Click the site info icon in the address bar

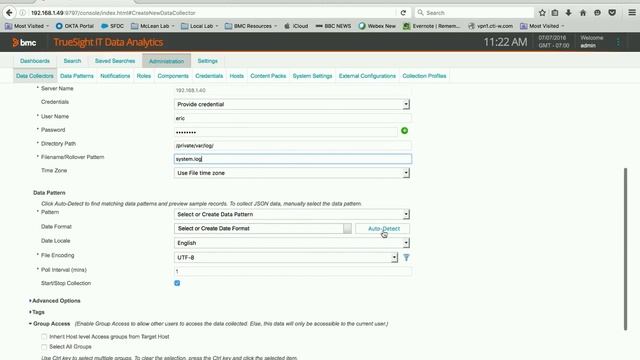(22, 13)
